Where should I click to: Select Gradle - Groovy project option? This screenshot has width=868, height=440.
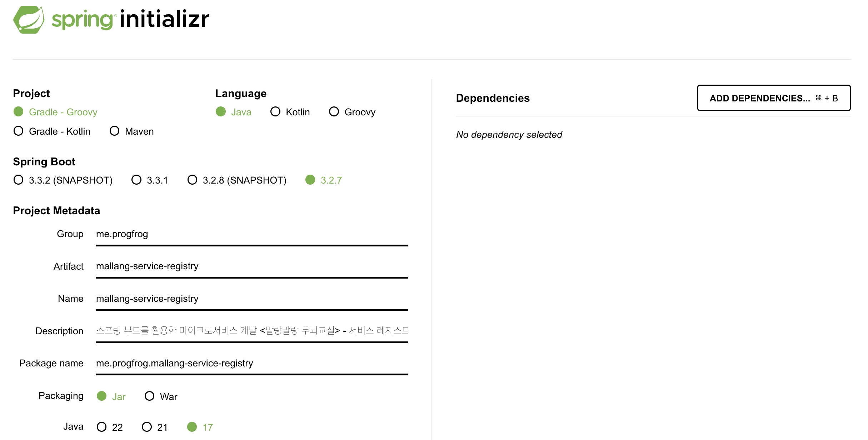click(x=19, y=112)
